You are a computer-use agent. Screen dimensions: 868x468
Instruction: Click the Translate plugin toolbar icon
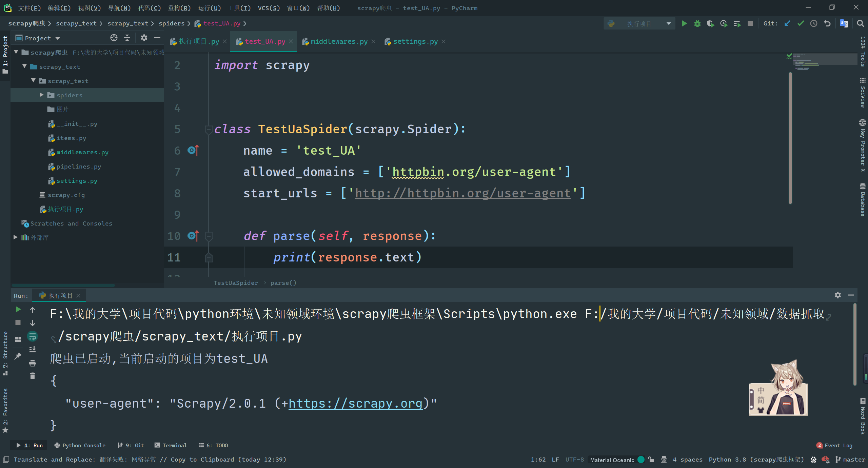click(x=844, y=23)
